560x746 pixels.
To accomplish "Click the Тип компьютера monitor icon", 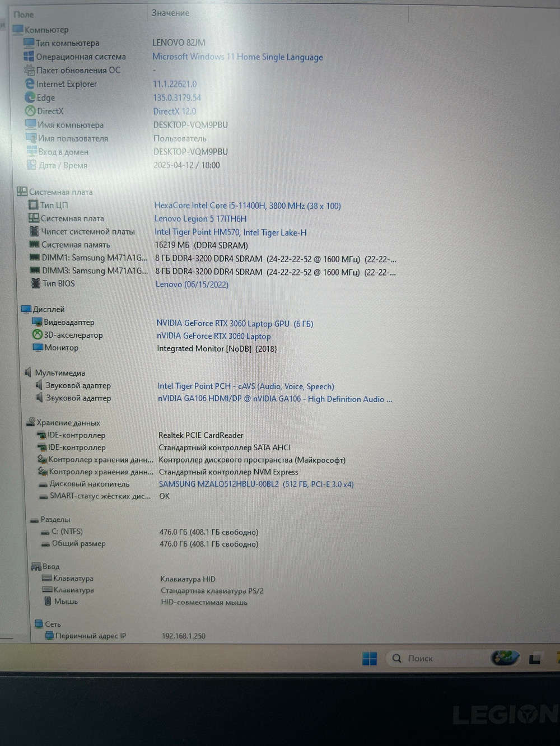I will (29, 43).
